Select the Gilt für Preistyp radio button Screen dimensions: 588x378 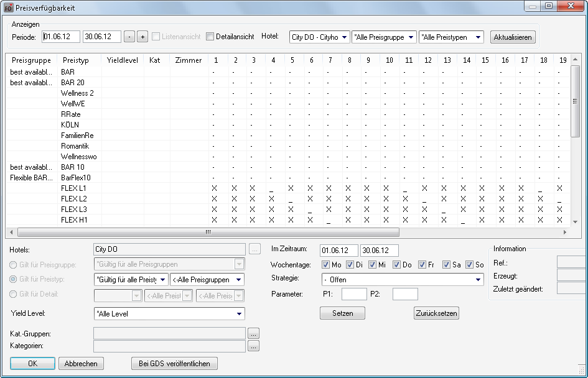pos(13,279)
